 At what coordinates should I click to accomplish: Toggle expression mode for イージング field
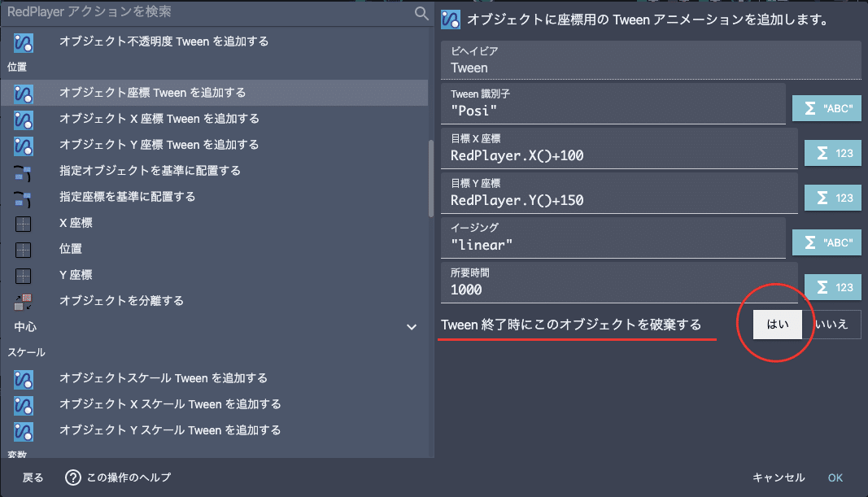(x=827, y=242)
